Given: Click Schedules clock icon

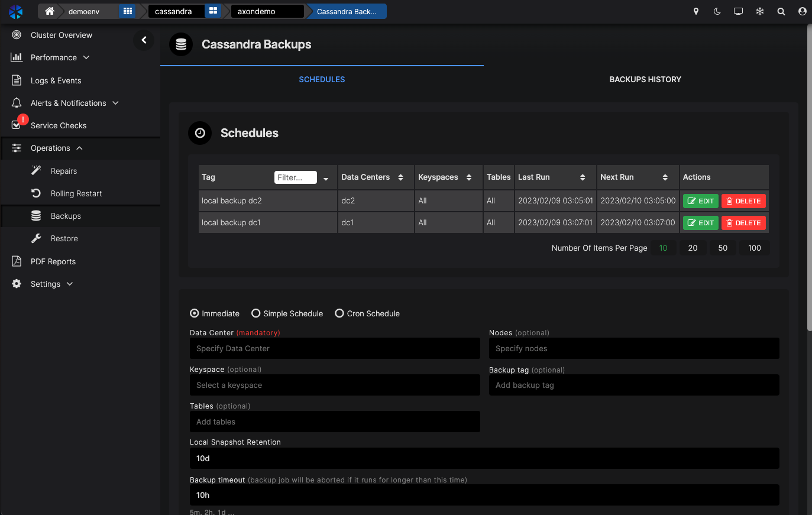Looking at the screenshot, I should click(200, 133).
